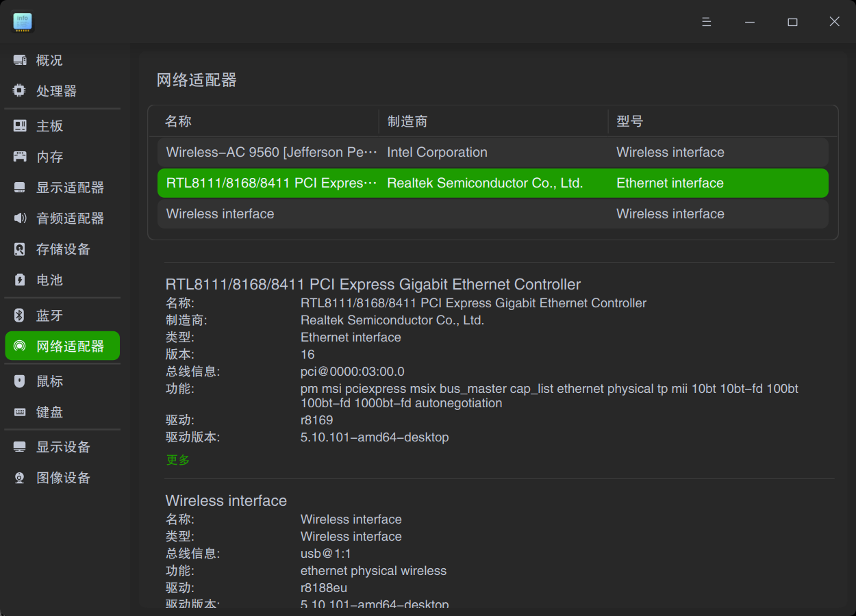Click the 主板 motherboard icon
Image resolution: width=856 pixels, height=616 pixels.
(x=20, y=126)
